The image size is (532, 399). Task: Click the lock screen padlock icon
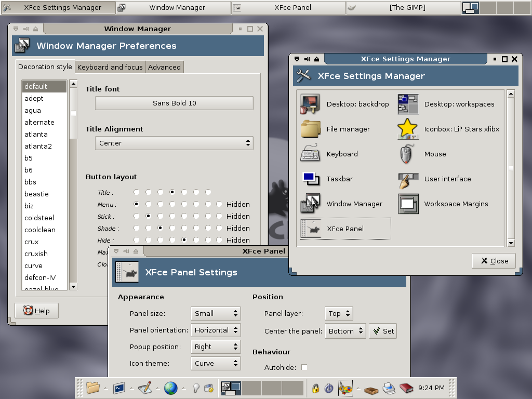315,388
